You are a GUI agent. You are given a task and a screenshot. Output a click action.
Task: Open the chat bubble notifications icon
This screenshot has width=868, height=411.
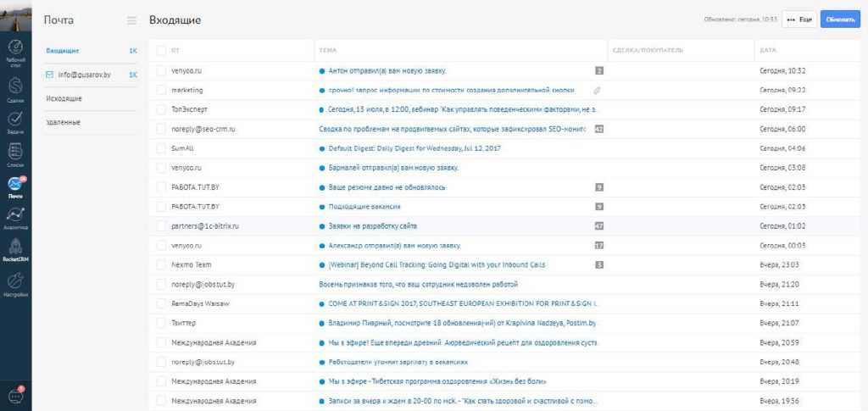pyautogui.click(x=15, y=395)
